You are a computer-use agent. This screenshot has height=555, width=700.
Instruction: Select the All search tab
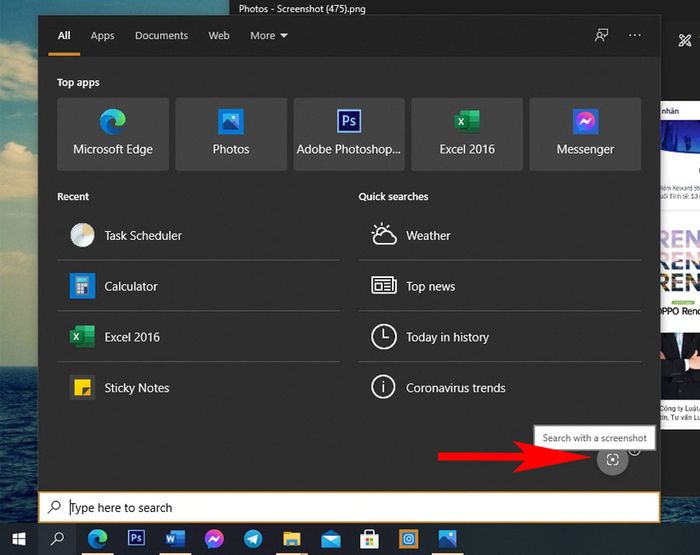tap(64, 36)
